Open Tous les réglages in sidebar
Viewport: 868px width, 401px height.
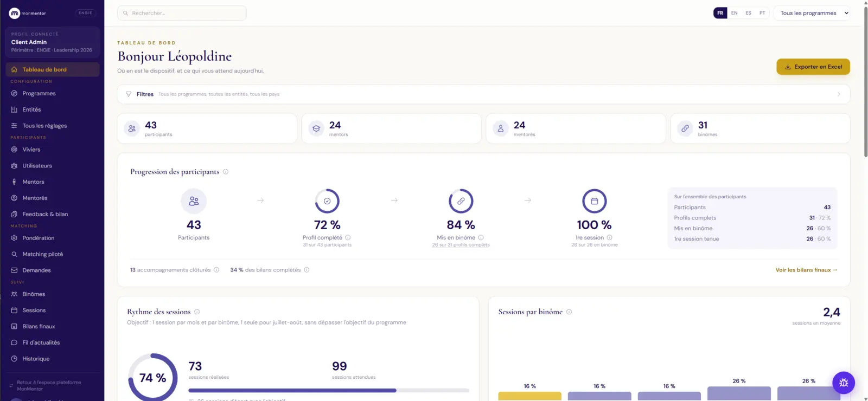tap(53, 126)
